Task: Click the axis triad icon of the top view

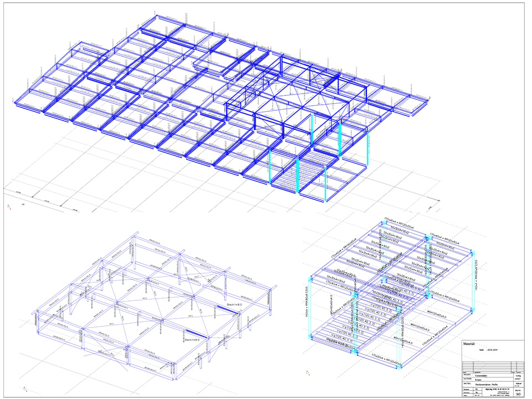Action: [8, 207]
